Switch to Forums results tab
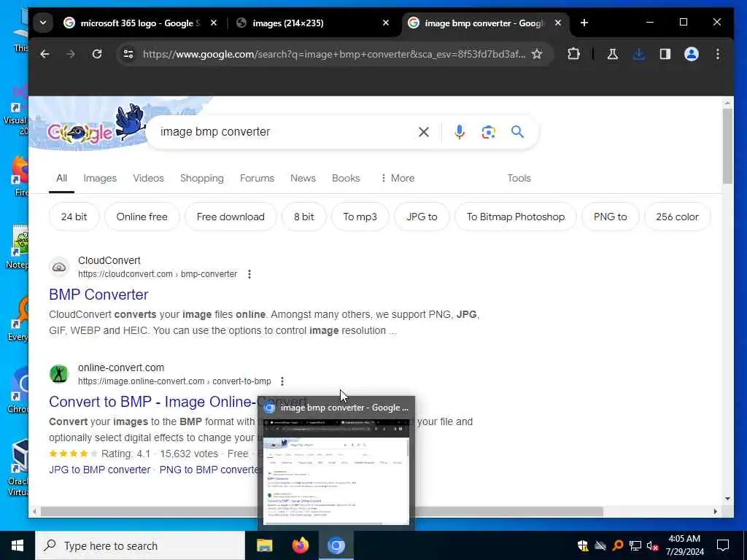This screenshot has height=560, width=747. pyautogui.click(x=257, y=178)
